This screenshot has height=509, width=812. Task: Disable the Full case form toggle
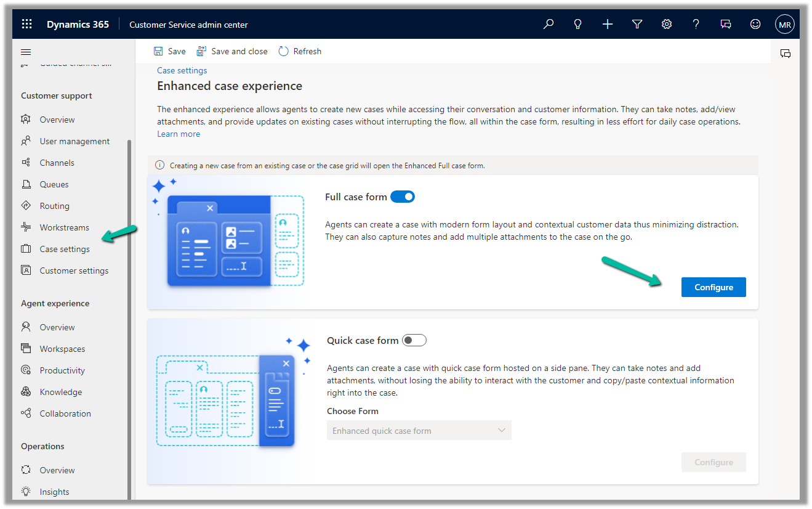pyautogui.click(x=403, y=197)
